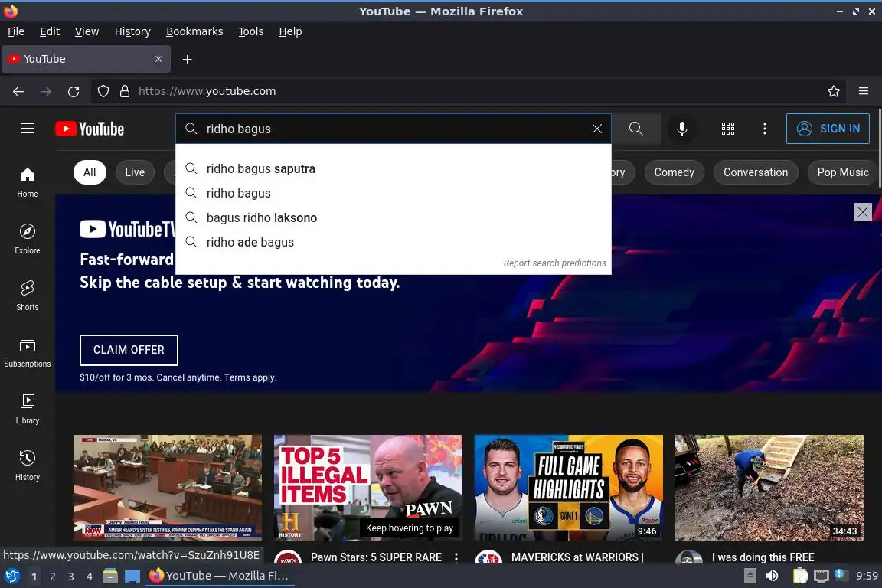Viewport: 882px width, 588px height.
Task: Select the Live filter chip
Action: (135, 172)
